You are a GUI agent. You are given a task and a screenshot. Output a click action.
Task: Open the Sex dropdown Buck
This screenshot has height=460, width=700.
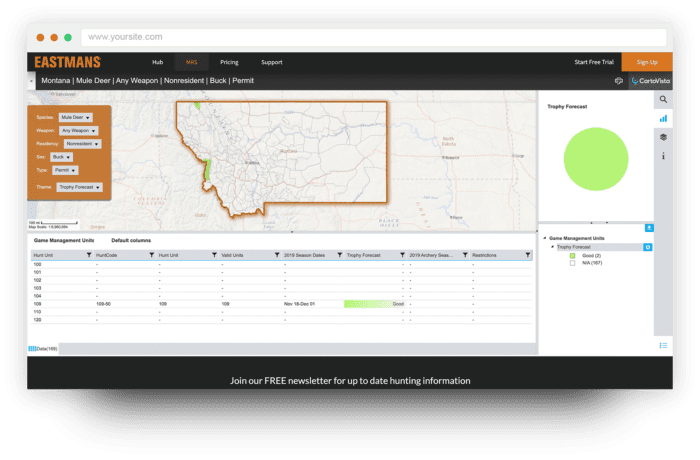point(61,157)
